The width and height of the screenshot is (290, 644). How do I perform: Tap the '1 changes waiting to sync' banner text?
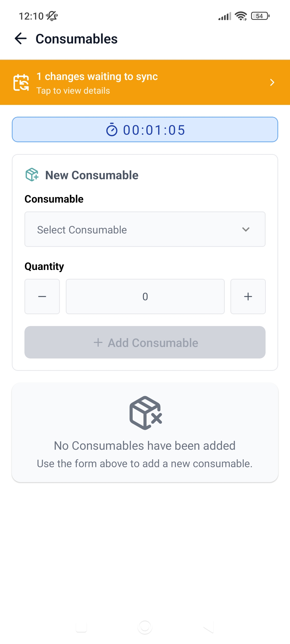(x=97, y=77)
